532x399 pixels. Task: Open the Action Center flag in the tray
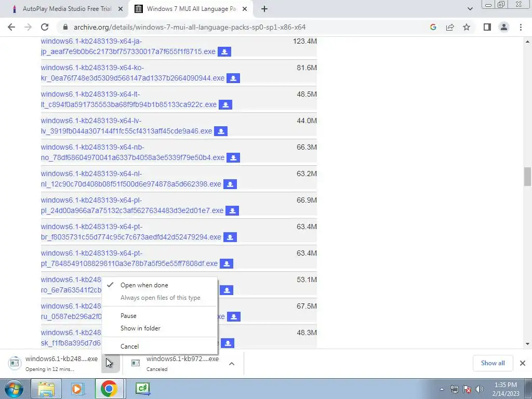(467, 389)
